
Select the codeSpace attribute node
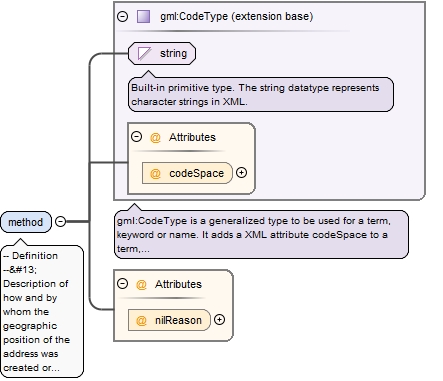click(x=187, y=173)
